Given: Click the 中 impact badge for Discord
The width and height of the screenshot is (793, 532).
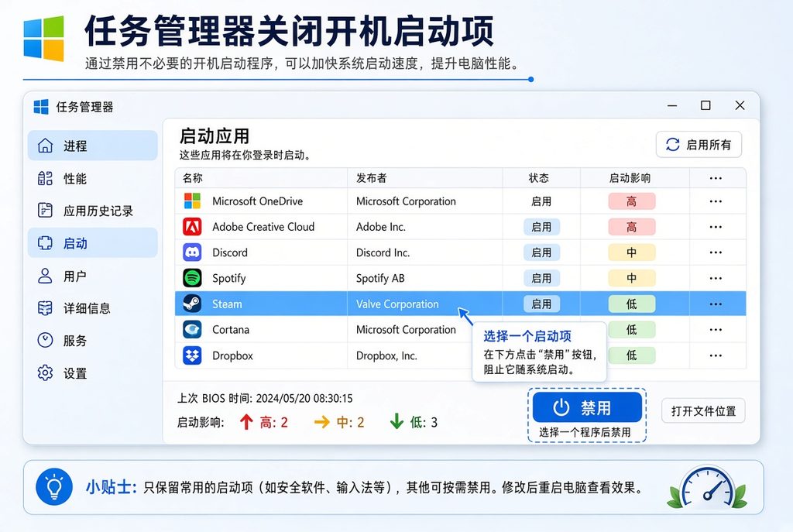Looking at the screenshot, I should pyautogui.click(x=632, y=252).
